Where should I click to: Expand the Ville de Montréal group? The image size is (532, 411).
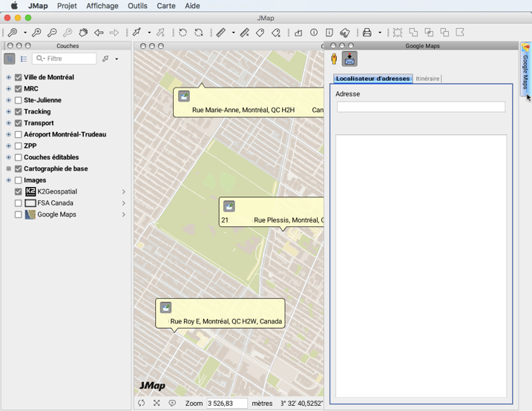(9, 77)
